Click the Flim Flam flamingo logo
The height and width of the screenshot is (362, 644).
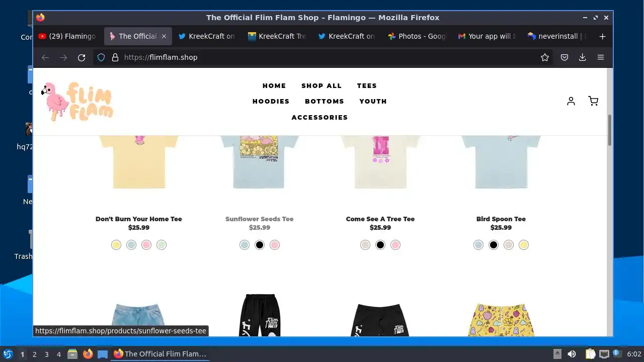click(77, 102)
